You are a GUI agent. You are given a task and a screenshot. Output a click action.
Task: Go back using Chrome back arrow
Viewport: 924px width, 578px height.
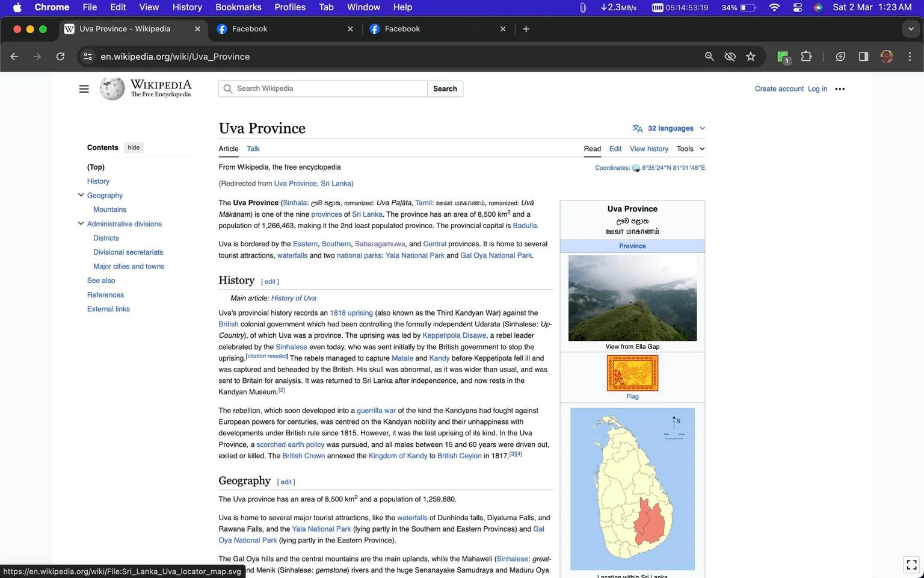14,57
